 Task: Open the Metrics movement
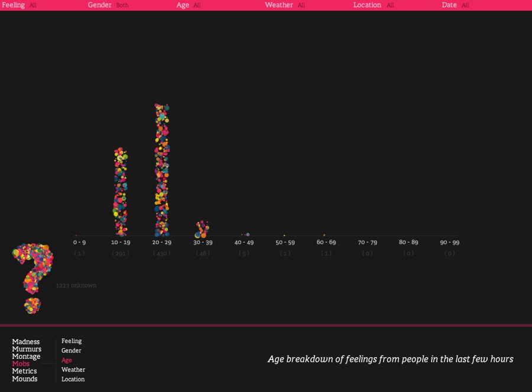24,371
